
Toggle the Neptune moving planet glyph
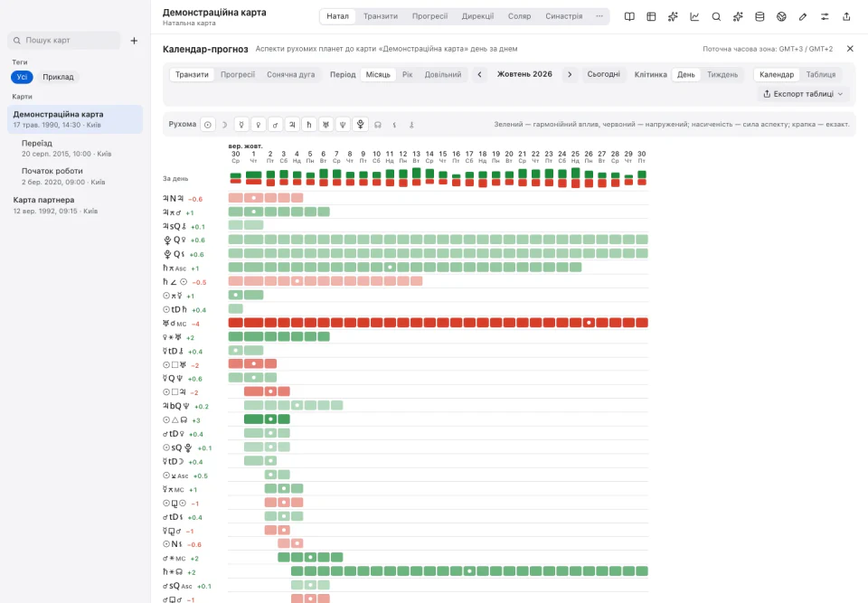click(x=344, y=125)
